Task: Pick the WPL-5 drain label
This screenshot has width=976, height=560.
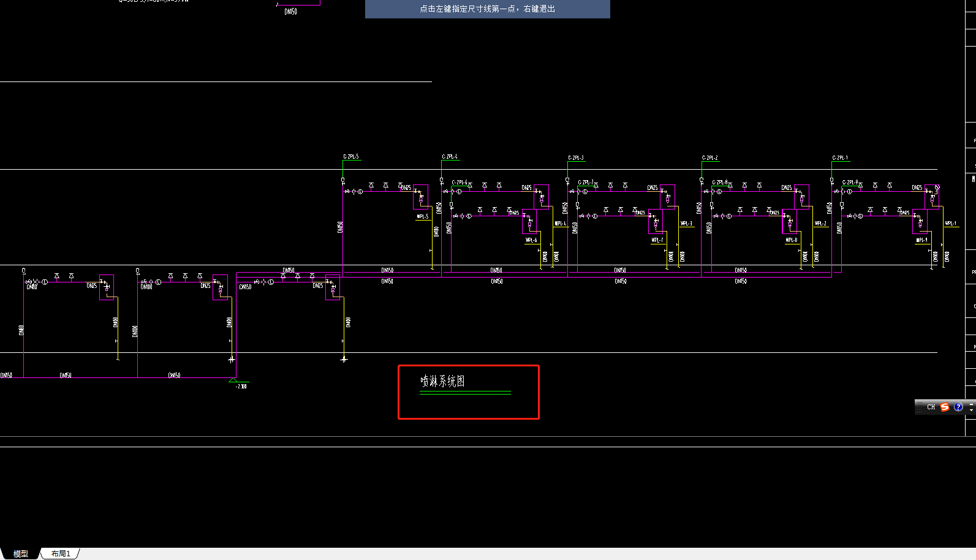Action: (x=423, y=216)
